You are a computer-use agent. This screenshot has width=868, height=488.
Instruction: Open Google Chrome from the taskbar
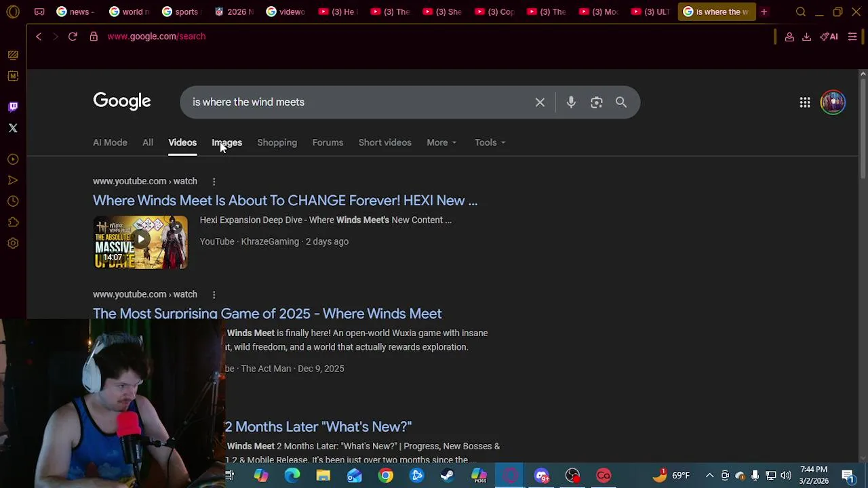point(385,475)
